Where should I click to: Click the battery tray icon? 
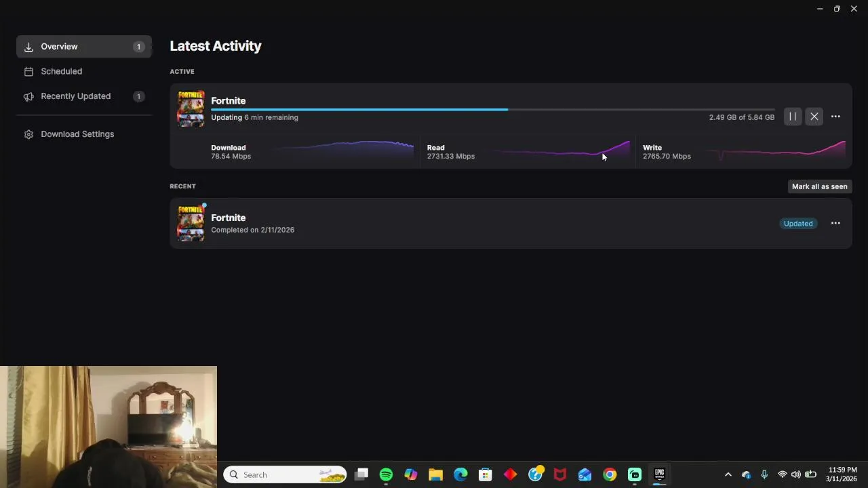tap(810, 474)
